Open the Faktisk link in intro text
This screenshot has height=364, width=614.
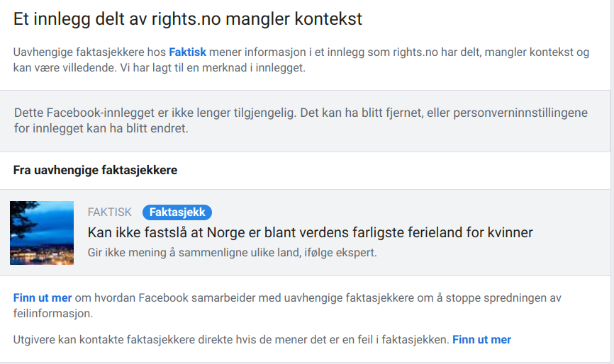(187, 52)
